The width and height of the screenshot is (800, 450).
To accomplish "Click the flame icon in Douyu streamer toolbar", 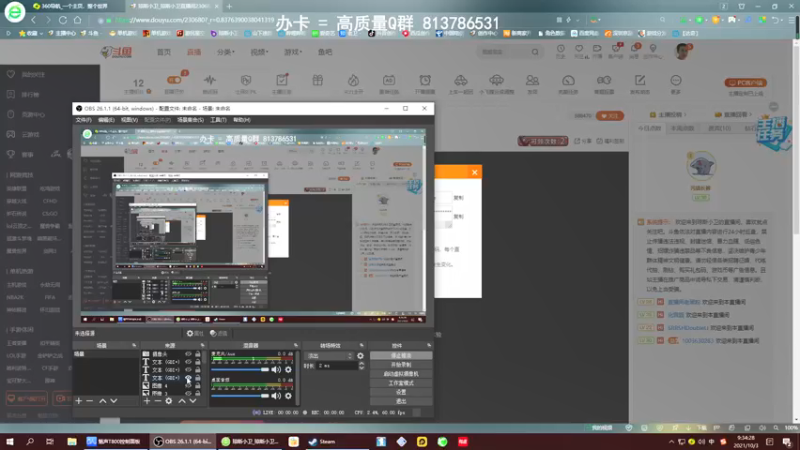I will tap(353, 81).
